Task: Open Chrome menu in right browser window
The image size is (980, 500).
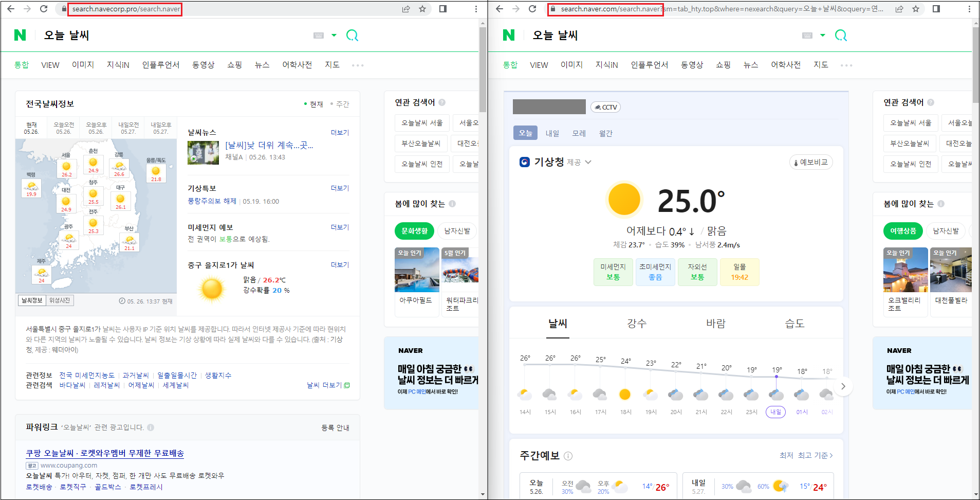Action: click(x=969, y=9)
